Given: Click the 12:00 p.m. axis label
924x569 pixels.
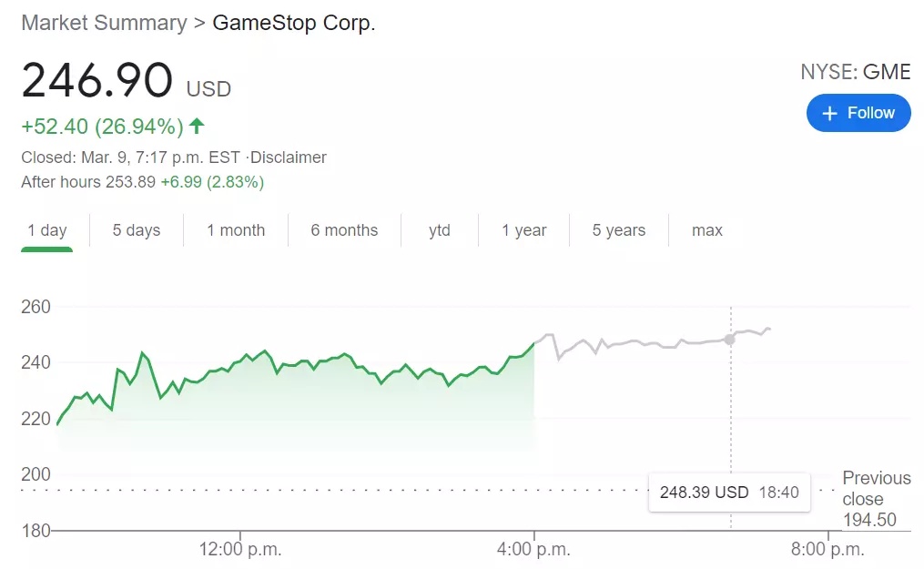Looking at the screenshot, I should tap(239, 549).
